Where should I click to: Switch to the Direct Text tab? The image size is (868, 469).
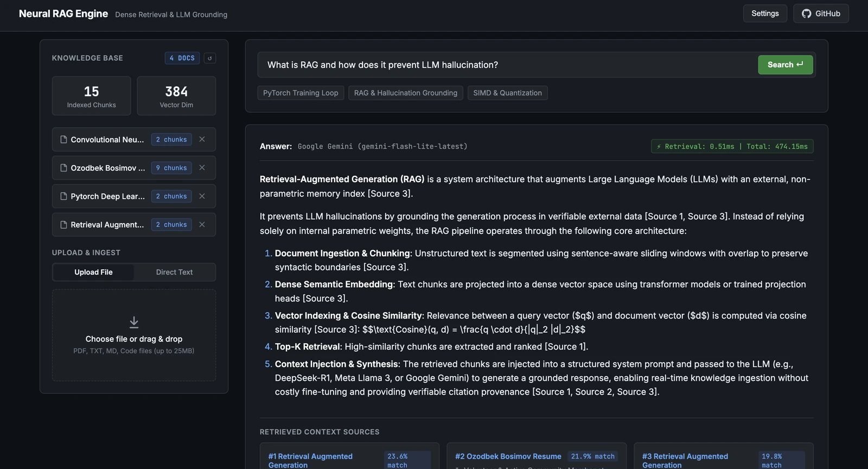[x=174, y=272]
